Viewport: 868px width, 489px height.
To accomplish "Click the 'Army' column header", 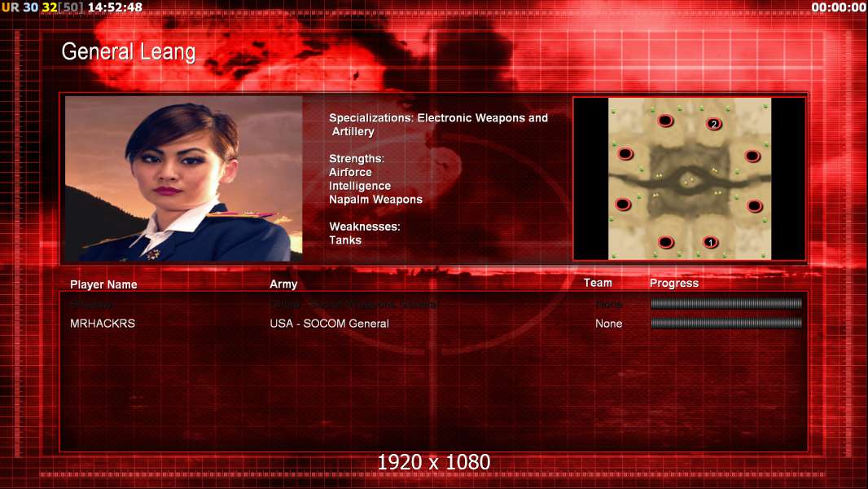I will [283, 284].
